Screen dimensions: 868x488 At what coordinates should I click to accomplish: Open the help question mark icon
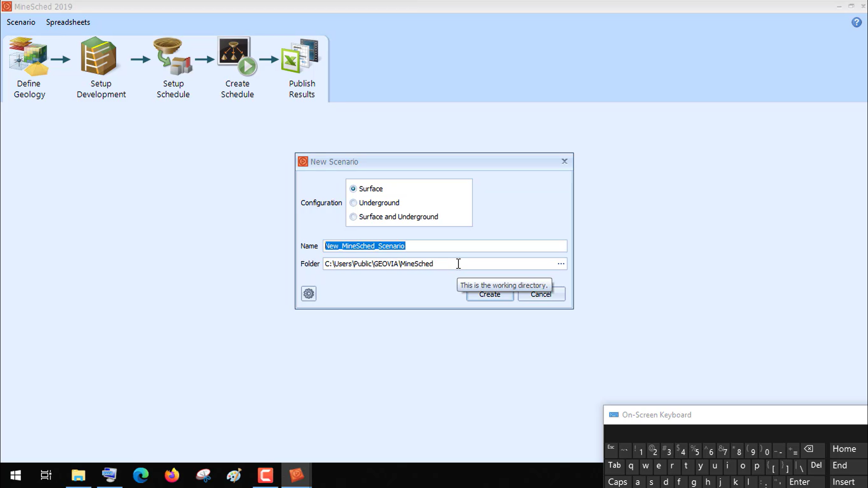[x=856, y=22]
